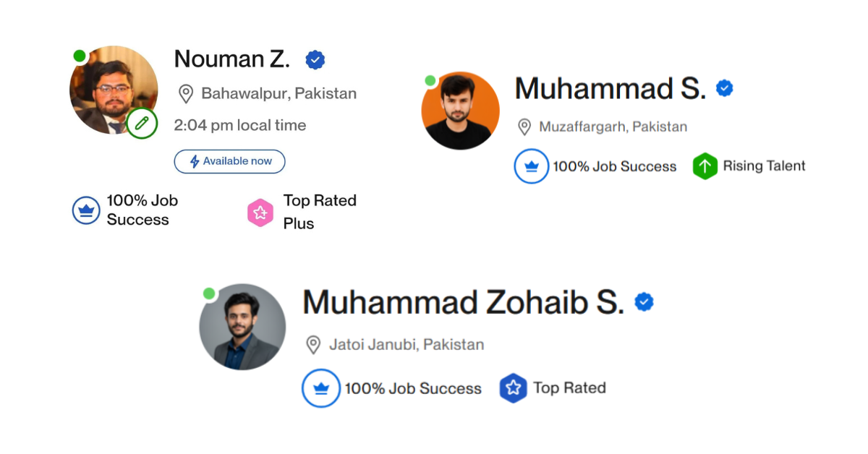Click Muhammad S. profile photo with orange background
The height and width of the screenshot is (454, 868).
(461, 111)
